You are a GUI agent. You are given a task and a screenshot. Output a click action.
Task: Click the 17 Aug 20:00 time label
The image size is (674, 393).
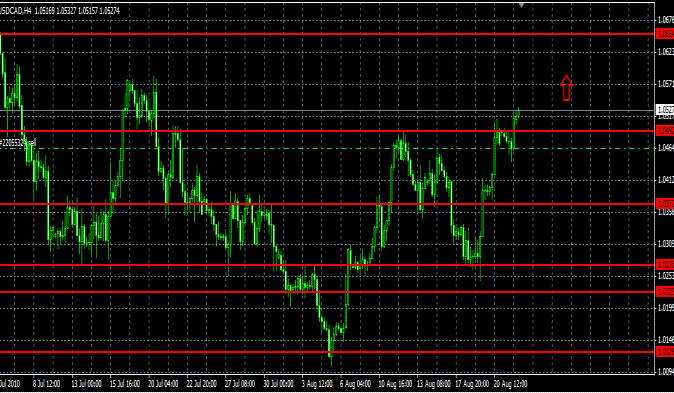coord(472,384)
